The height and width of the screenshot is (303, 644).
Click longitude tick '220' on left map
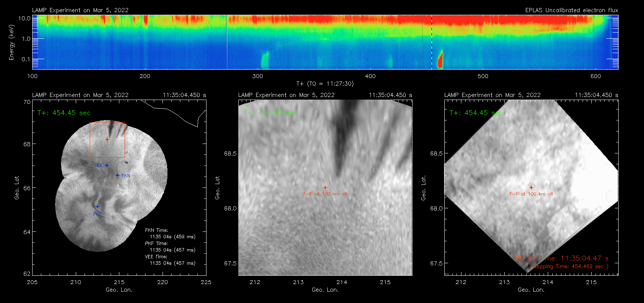(163, 282)
